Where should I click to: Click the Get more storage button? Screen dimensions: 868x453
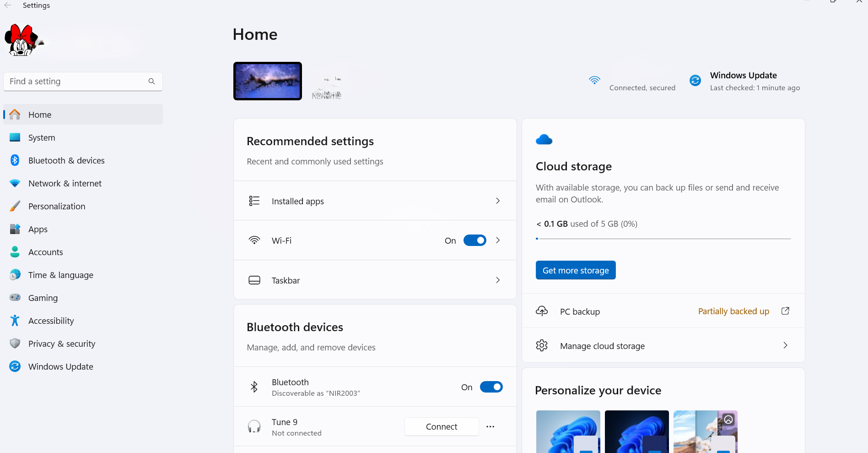click(575, 270)
